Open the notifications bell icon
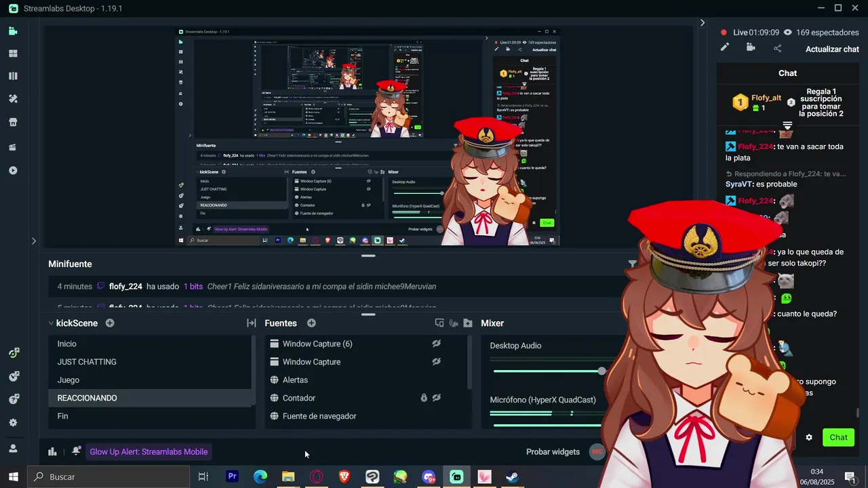 [x=76, y=451]
